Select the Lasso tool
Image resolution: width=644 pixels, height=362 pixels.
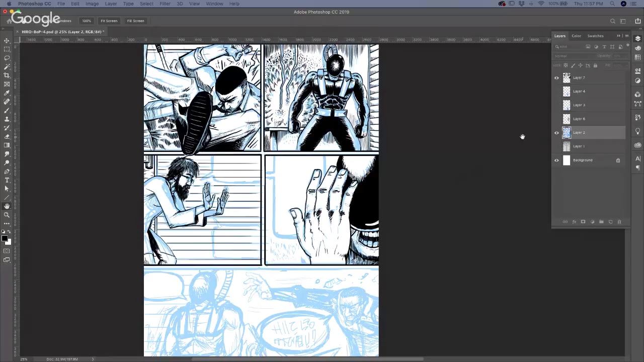(x=7, y=58)
